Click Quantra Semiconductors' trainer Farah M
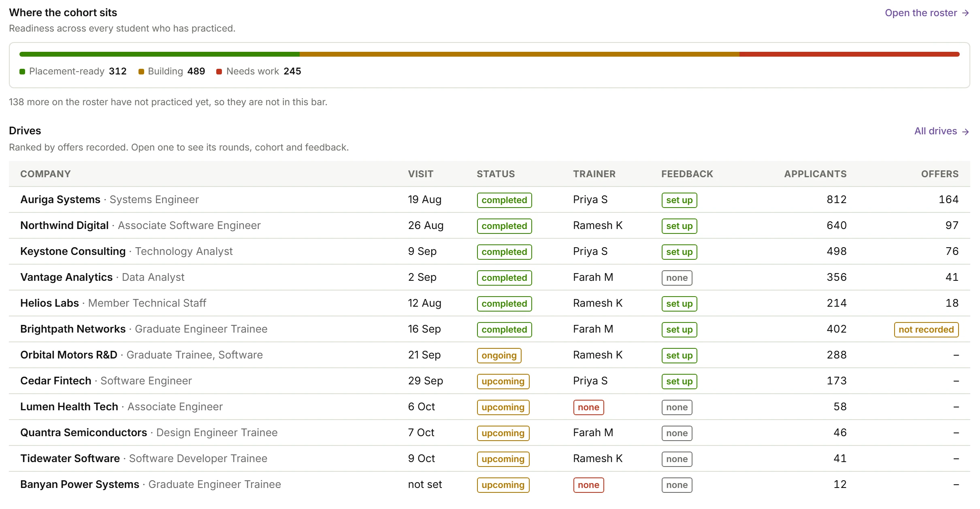The image size is (980, 509). pyautogui.click(x=593, y=433)
